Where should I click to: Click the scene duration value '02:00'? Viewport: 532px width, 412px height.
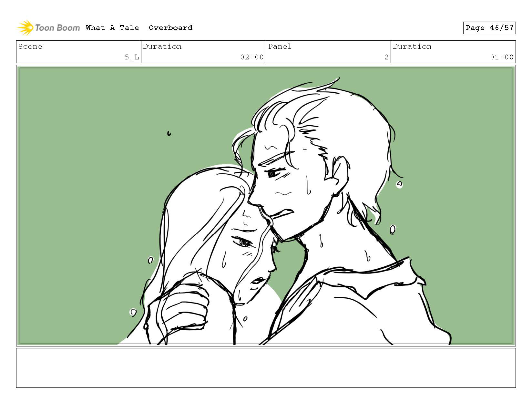pos(252,57)
